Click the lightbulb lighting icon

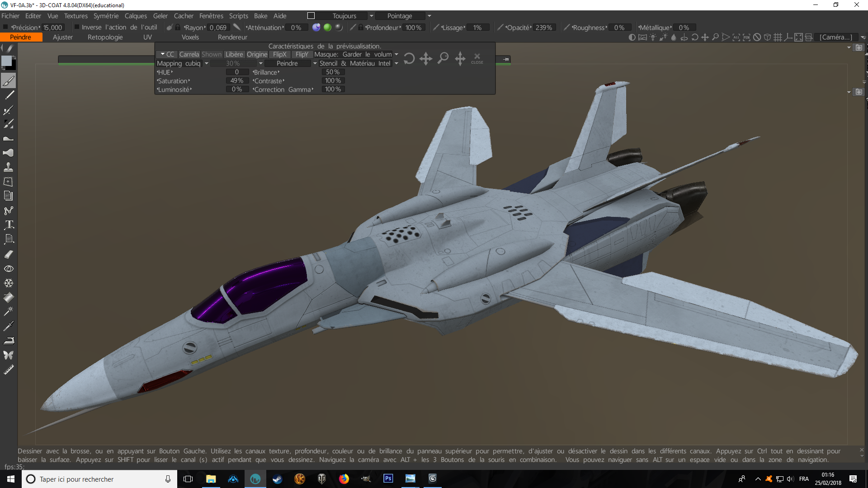(x=653, y=38)
